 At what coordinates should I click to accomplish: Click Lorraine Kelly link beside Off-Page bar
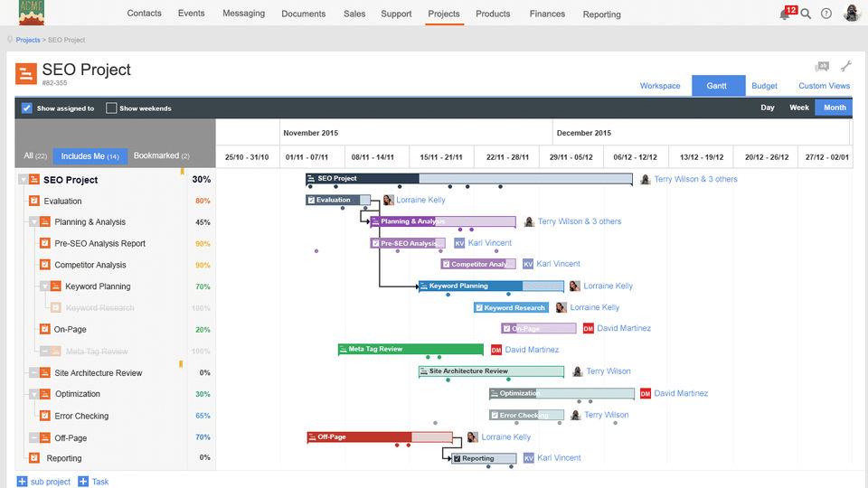(505, 437)
